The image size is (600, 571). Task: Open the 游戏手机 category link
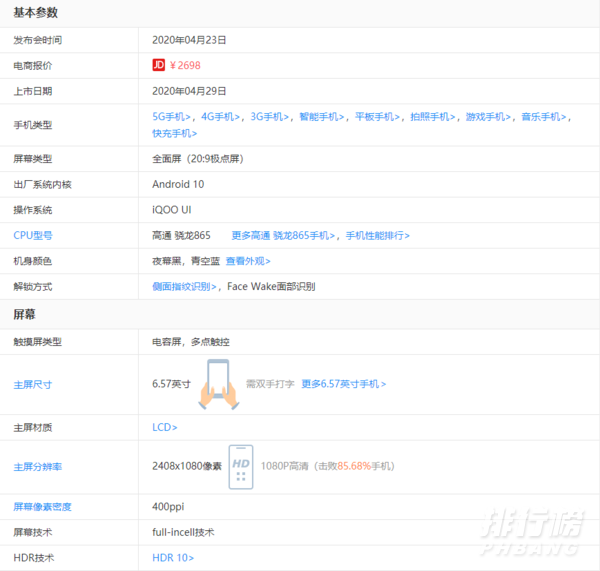pos(488,117)
